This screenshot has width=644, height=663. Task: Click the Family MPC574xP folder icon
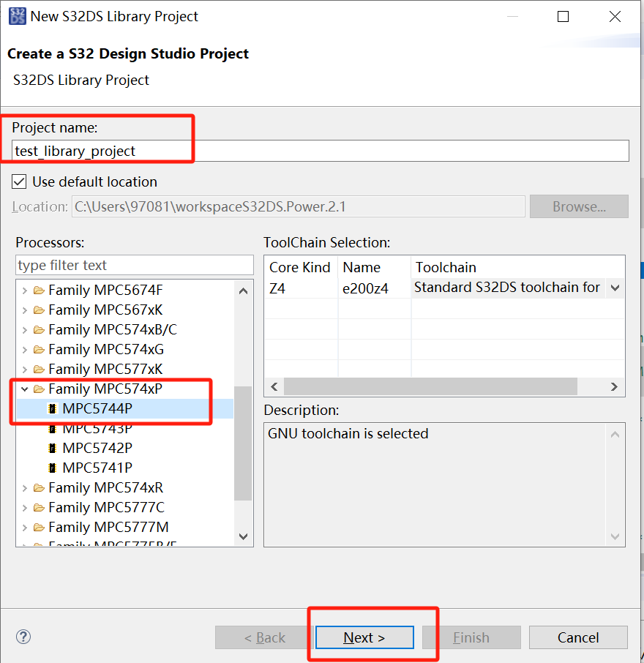coord(39,389)
